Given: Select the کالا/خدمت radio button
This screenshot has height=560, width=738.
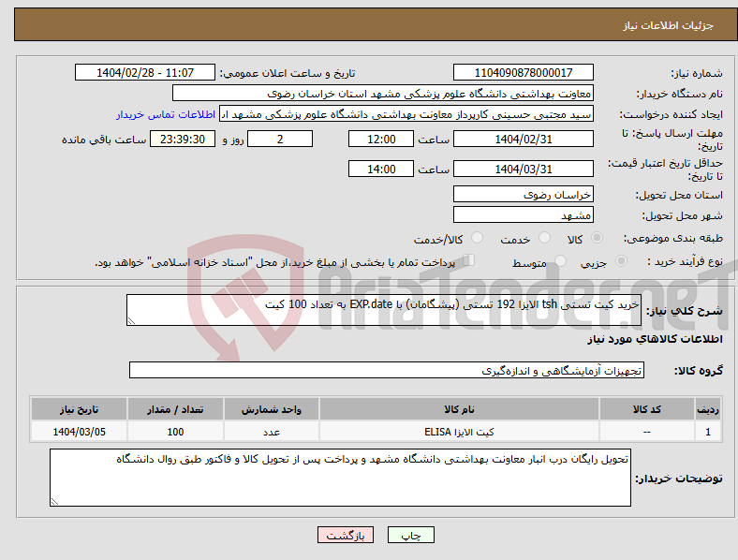Looking at the screenshot, I should click(477, 238).
